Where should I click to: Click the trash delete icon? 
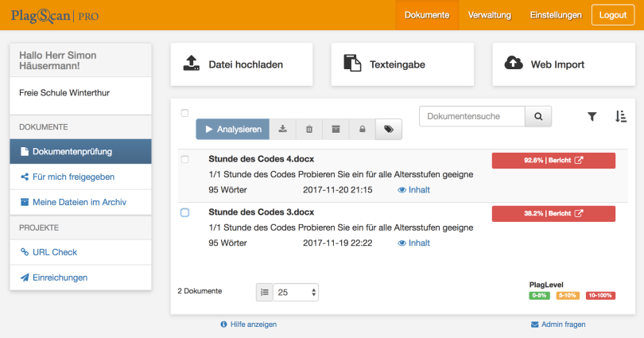pos(309,129)
